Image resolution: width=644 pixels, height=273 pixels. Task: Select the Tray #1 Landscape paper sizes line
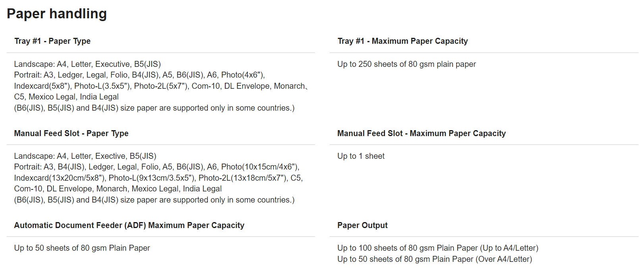click(x=87, y=64)
